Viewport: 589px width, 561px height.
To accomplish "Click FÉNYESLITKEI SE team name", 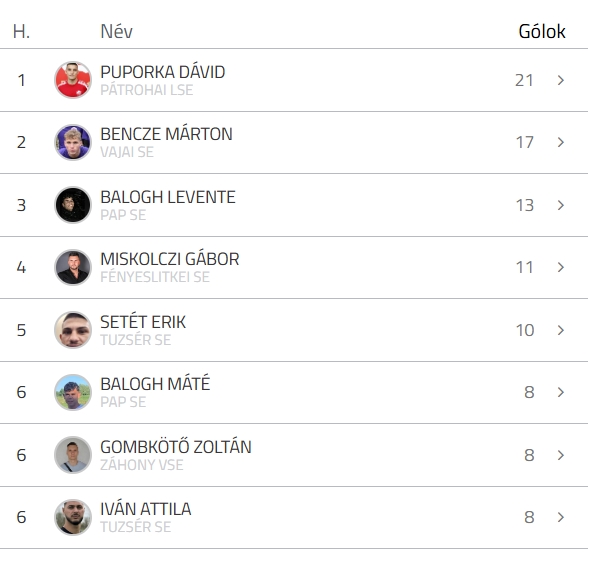I will point(155,277).
